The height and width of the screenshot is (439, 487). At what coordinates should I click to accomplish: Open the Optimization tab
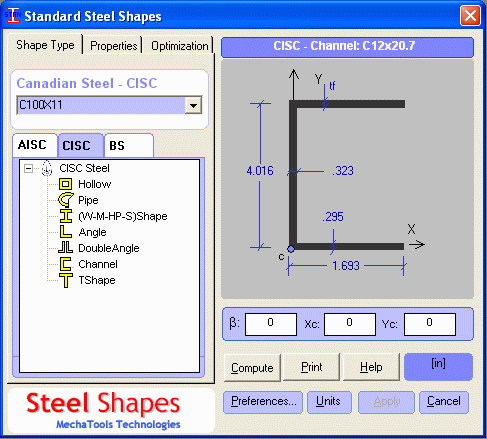pyautogui.click(x=180, y=46)
